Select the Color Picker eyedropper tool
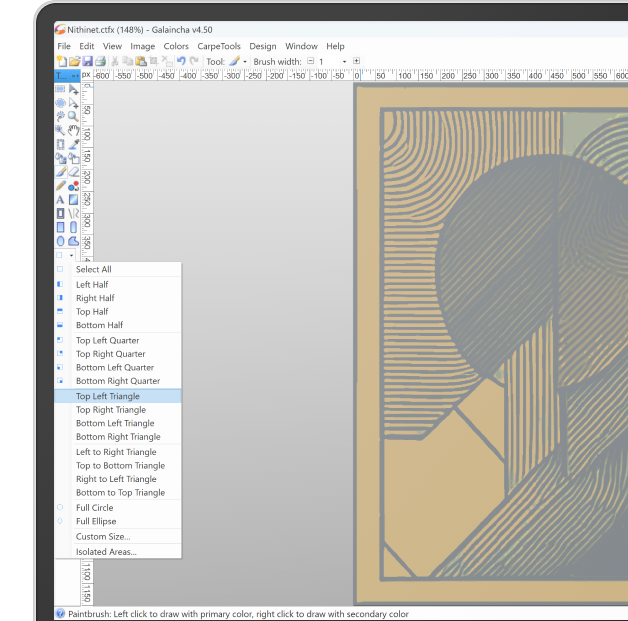The image size is (628, 621). (73, 144)
